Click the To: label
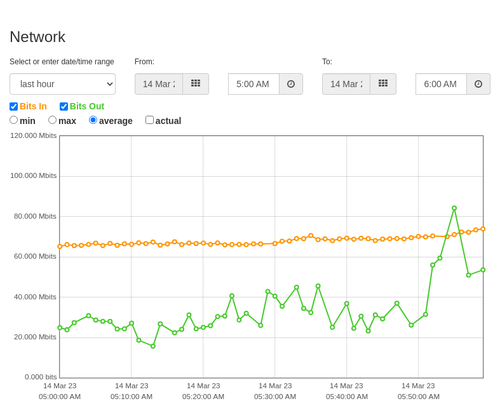The height and width of the screenshot is (403, 500). click(x=327, y=62)
